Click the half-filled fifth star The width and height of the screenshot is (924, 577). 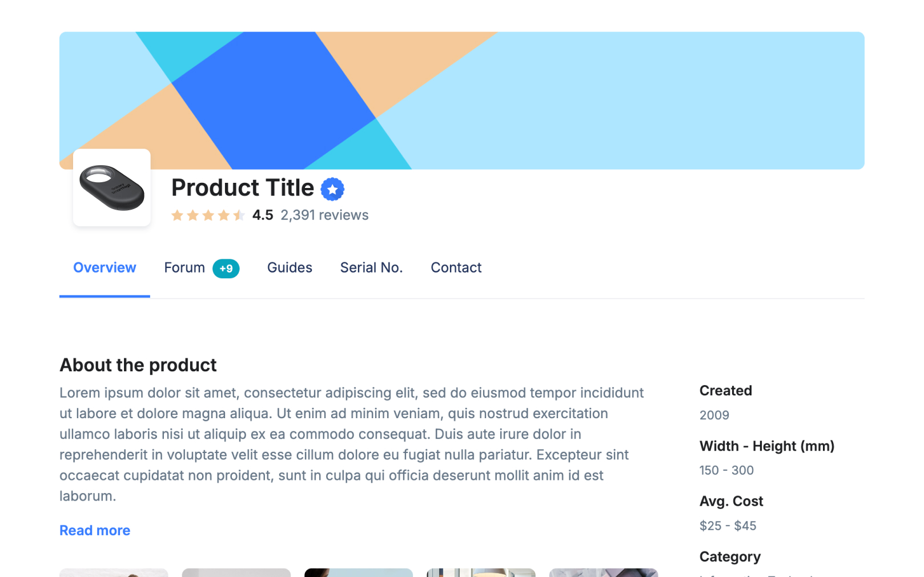(x=239, y=215)
